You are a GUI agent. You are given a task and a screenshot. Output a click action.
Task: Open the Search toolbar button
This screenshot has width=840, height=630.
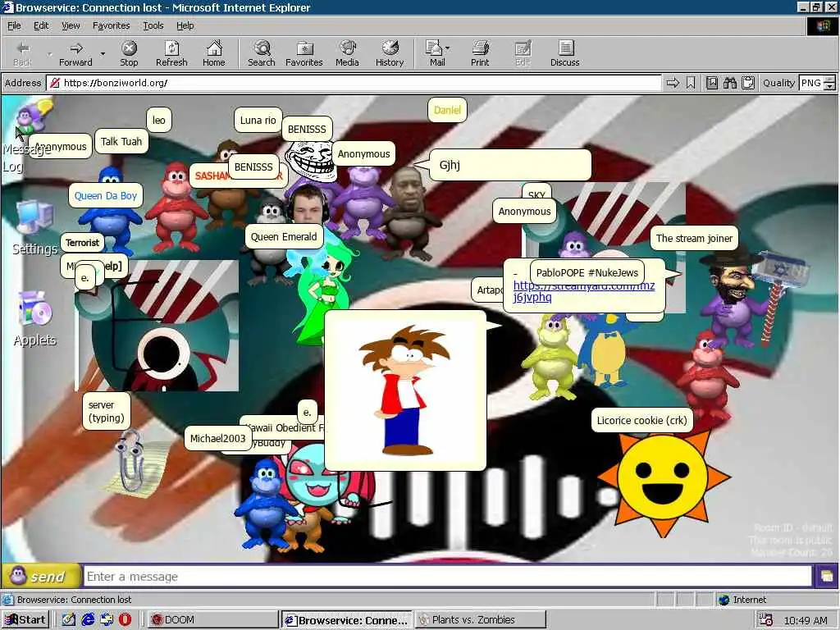[x=262, y=53]
